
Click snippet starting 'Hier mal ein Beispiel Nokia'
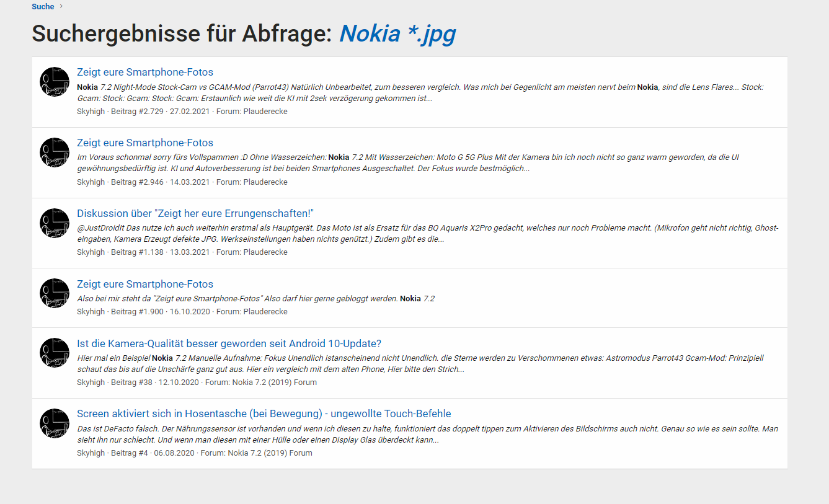(420, 364)
